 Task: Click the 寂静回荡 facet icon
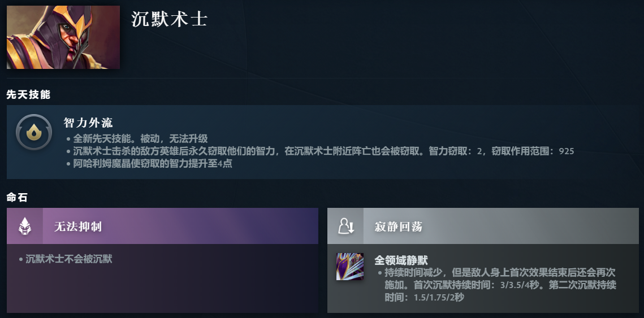tap(345, 226)
